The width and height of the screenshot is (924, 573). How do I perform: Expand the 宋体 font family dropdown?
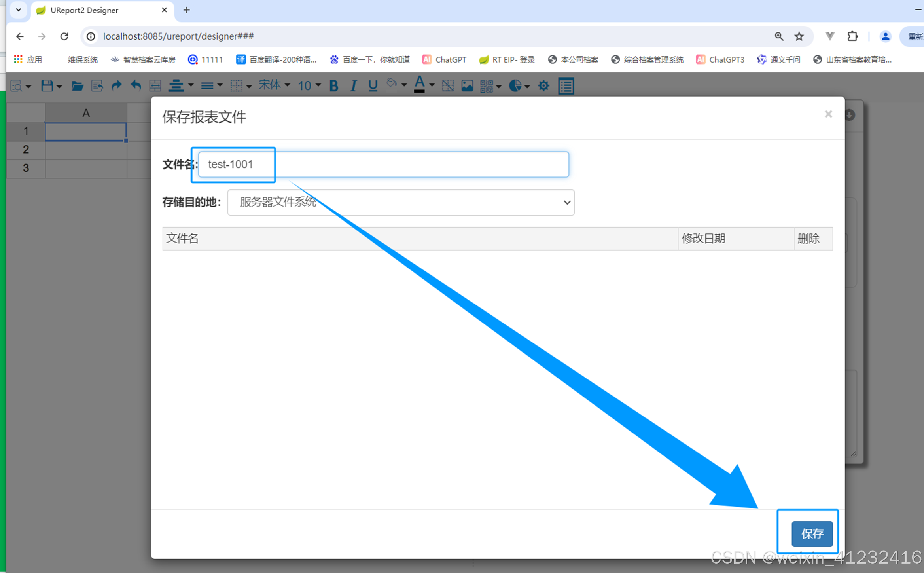[275, 85]
